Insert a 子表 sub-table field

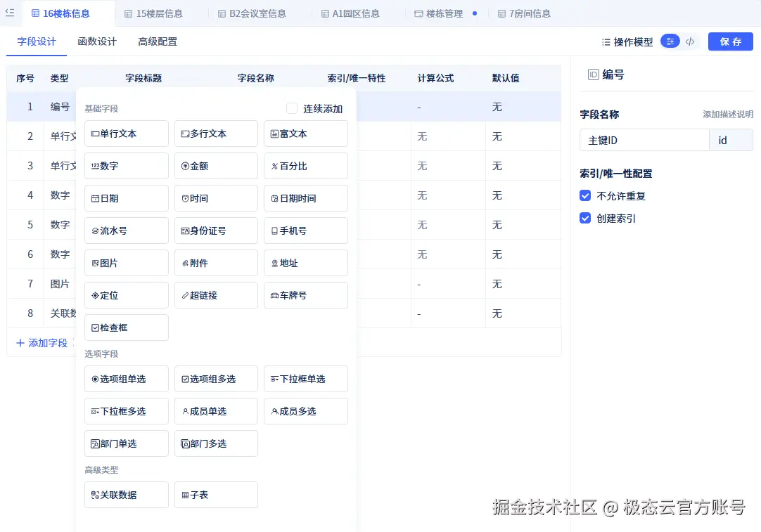(x=216, y=495)
